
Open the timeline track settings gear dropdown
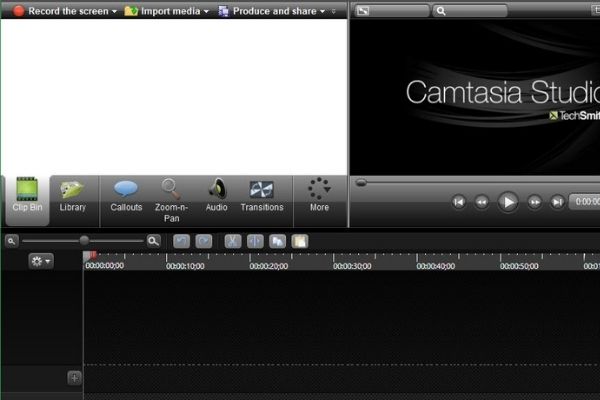pos(41,261)
